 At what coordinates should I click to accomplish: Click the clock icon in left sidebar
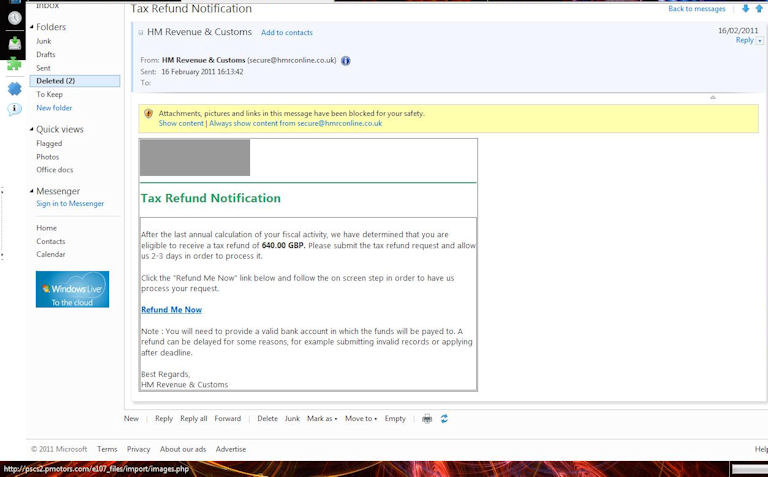14,18
